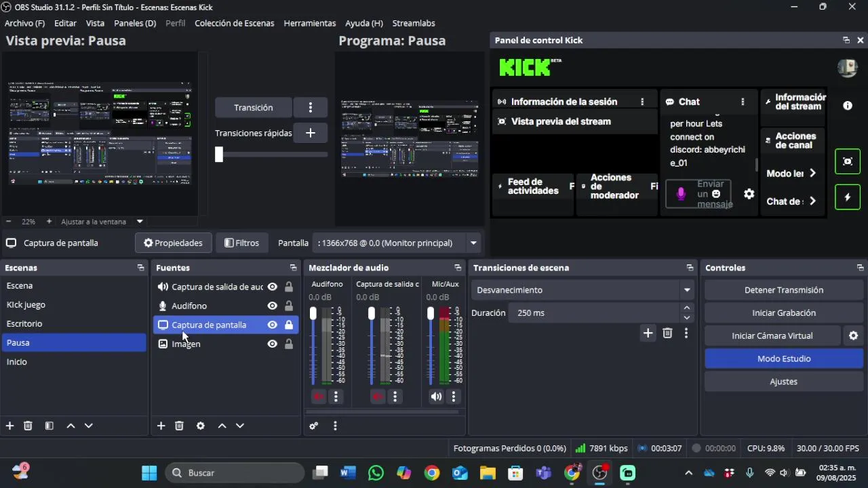The image size is (868, 488).
Task: Add a new source in Fuentes panel
Action: point(161,426)
